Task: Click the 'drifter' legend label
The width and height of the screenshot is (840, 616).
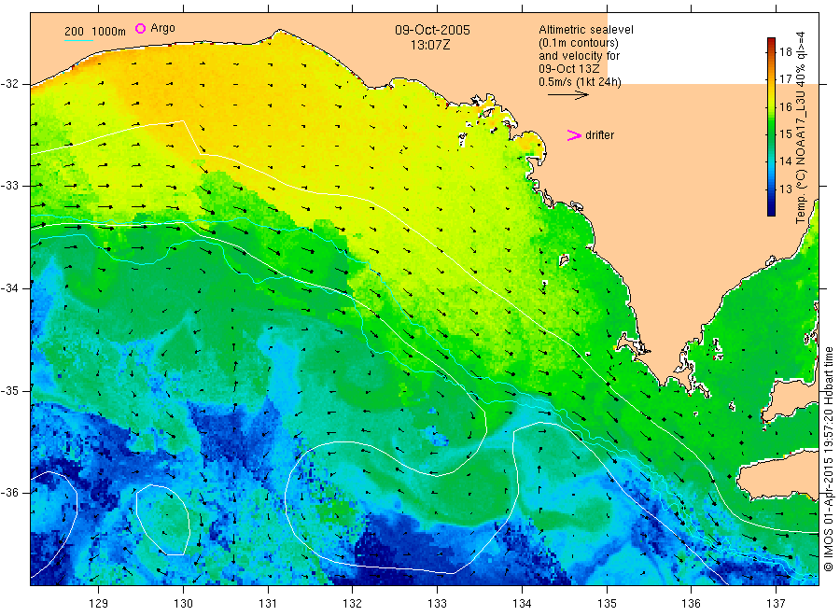Action: click(x=599, y=135)
